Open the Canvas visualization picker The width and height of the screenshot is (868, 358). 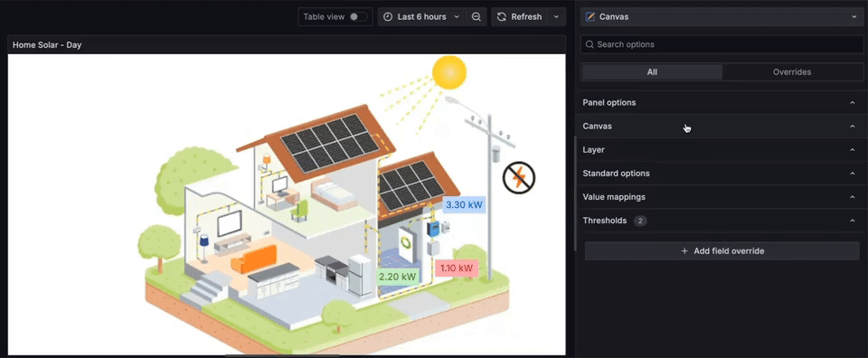pyautogui.click(x=722, y=17)
